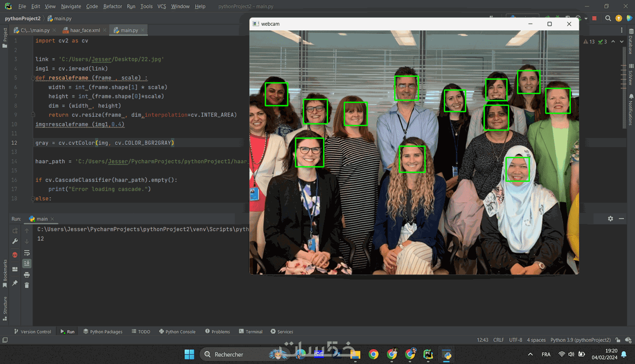Viewport: 635px width, 364px height.
Task: Click pythonProject2 breadcrumb in navigation bar
Action: [x=23, y=18]
